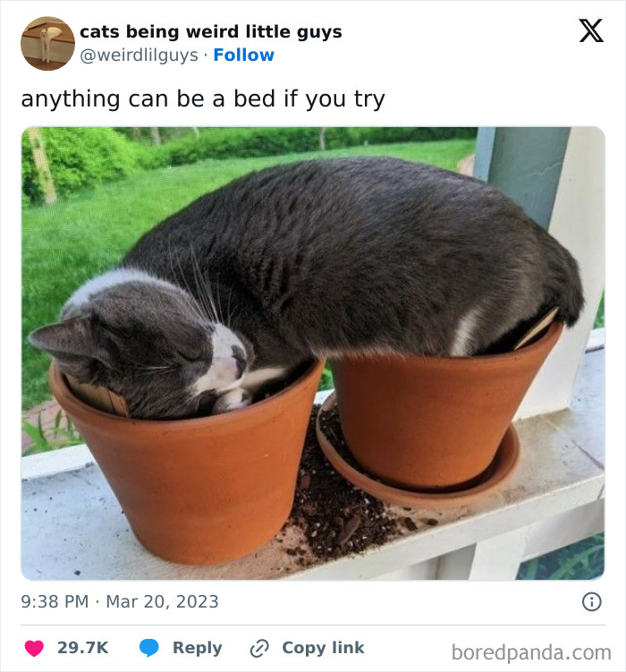Click the boredpanda.com watermark
Image resolution: width=626 pixels, height=672 pixels.
click(x=531, y=651)
